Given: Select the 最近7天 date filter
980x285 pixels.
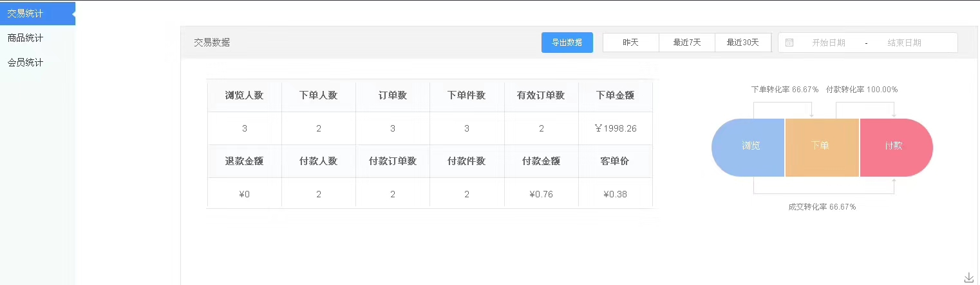Looking at the screenshot, I should [x=686, y=43].
